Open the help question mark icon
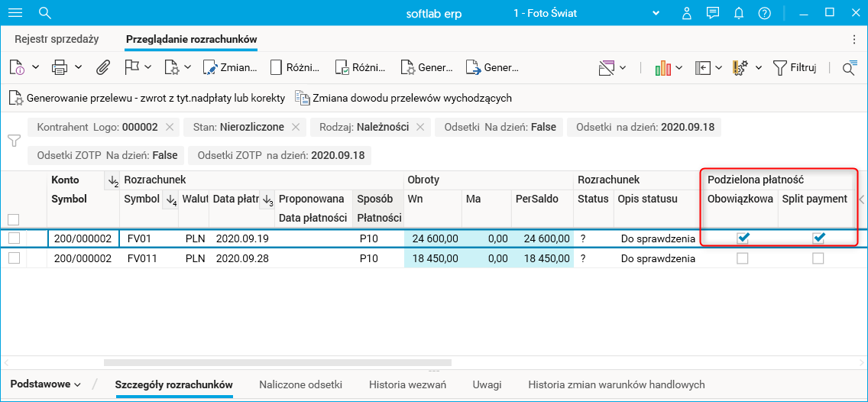 (765, 13)
